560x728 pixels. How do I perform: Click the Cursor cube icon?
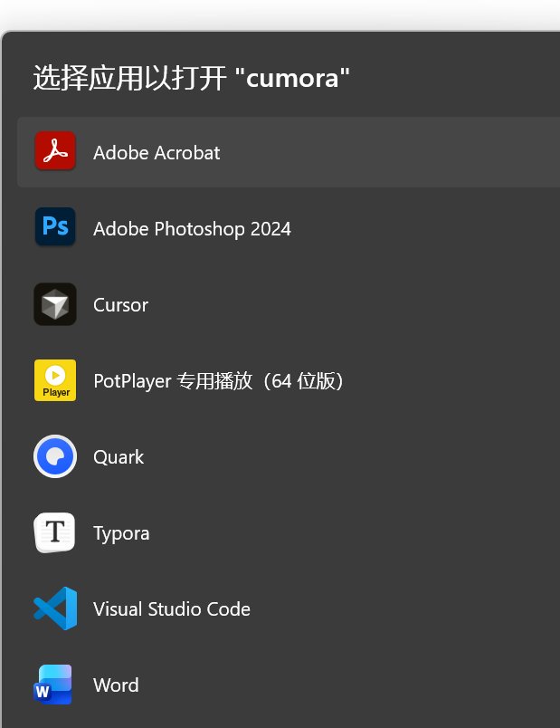(x=55, y=304)
